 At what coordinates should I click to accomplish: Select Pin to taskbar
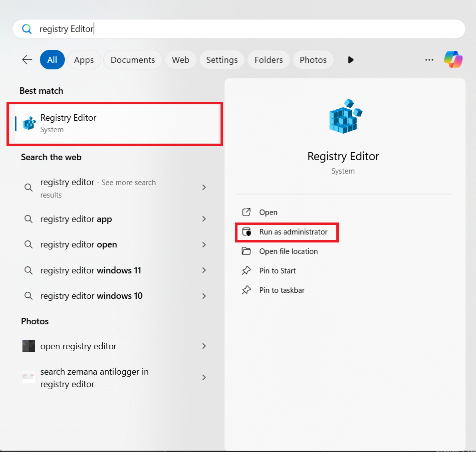[282, 290]
